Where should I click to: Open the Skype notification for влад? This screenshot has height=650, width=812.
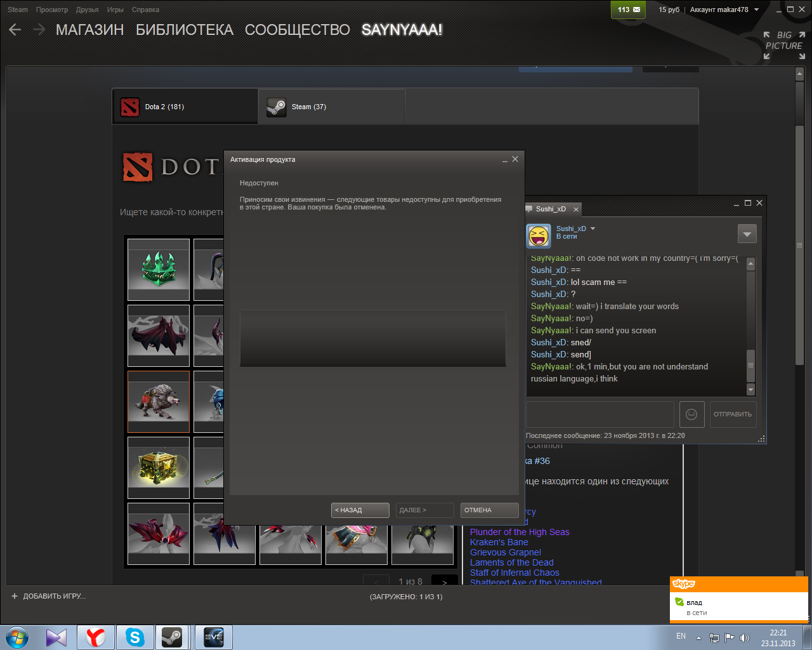pos(739,600)
